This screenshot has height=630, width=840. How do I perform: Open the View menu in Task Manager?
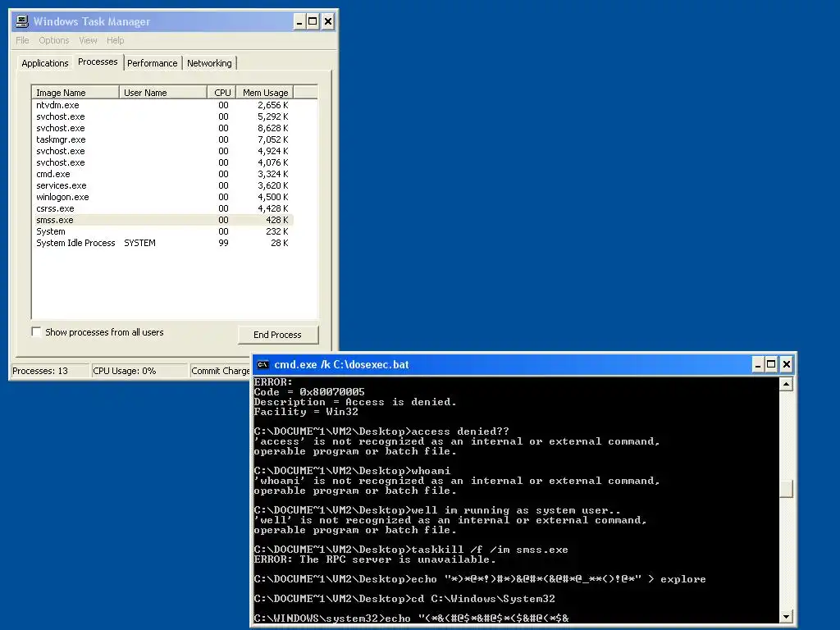pyautogui.click(x=88, y=40)
